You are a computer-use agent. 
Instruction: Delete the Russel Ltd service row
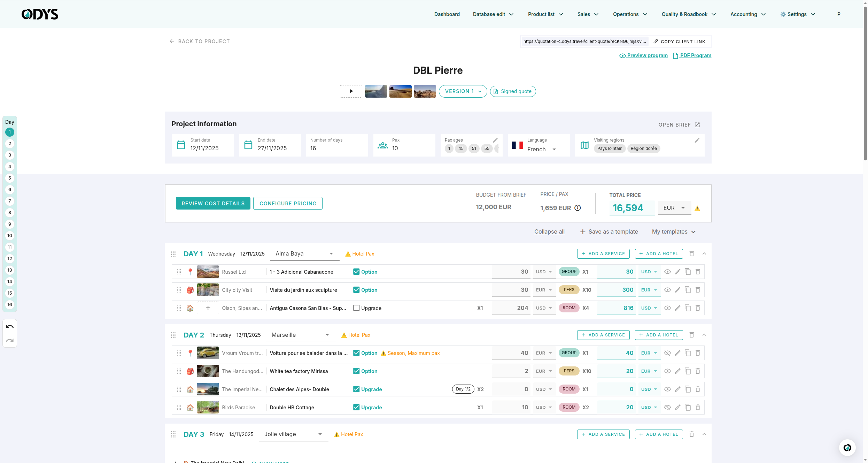pos(698,272)
